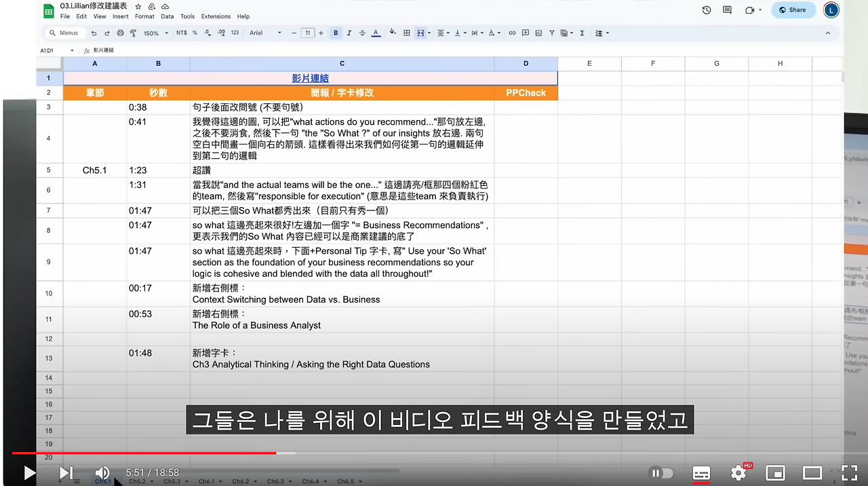Disable video autoplay toggle
The image size is (868, 486).
pyautogui.click(x=662, y=473)
